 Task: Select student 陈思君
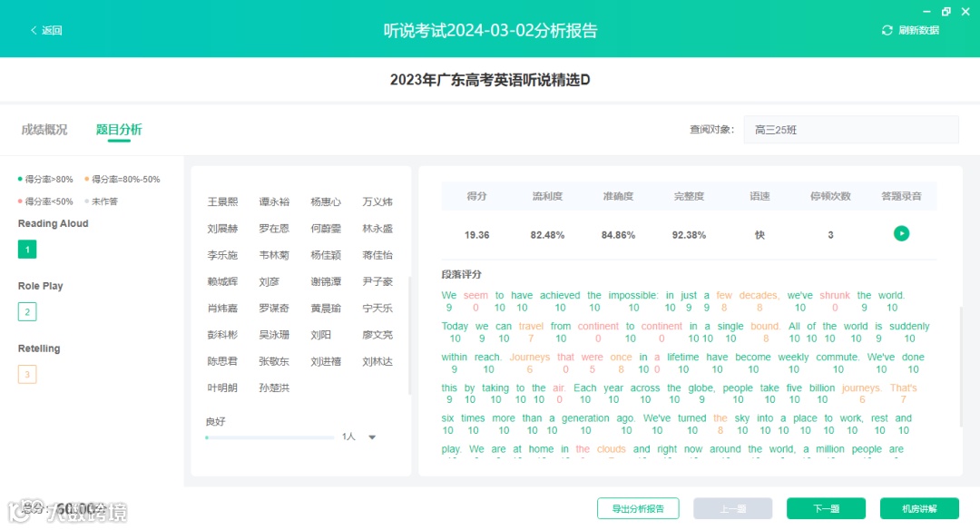(222, 361)
